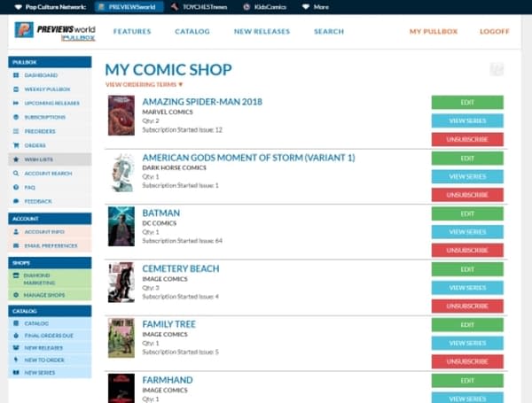Open the More dropdown in network bar
Viewport: 532px width, 403px height.
pyautogui.click(x=316, y=7)
